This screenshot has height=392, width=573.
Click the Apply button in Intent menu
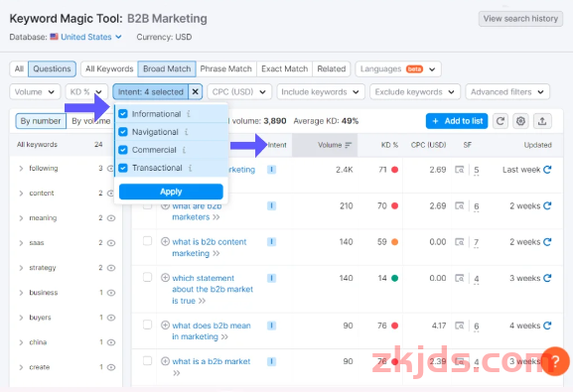click(x=171, y=192)
